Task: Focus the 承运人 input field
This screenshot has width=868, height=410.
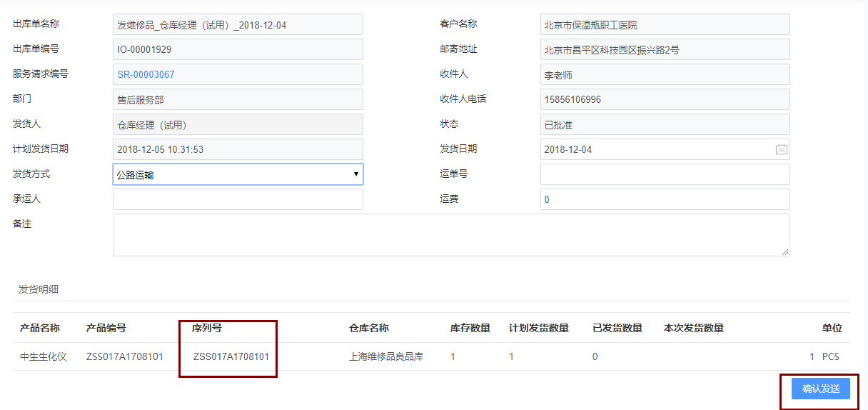Action: point(238,199)
